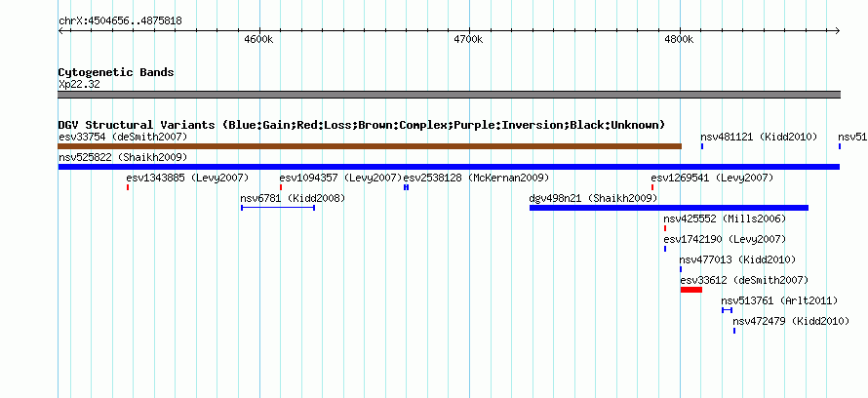The width and height of the screenshot is (868, 398).
Task: Select the blue esv2538128 marker
Action: (407, 187)
